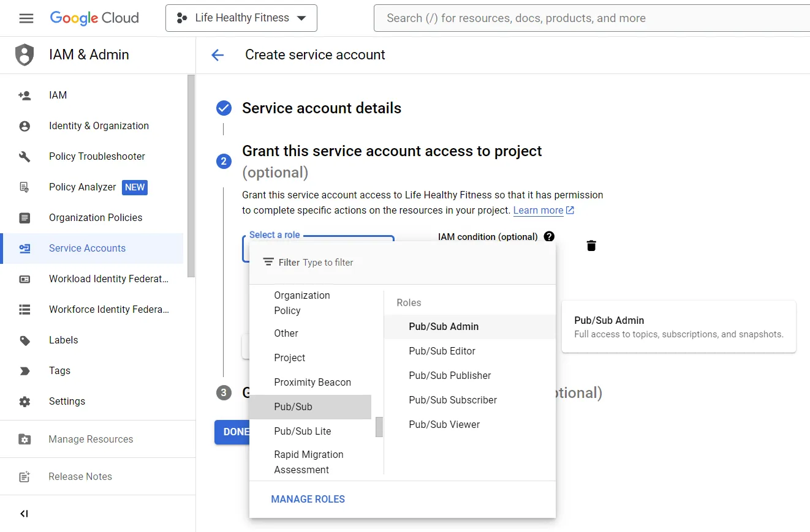Image resolution: width=810 pixels, height=532 pixels.
Task: Click the Service Accounts sidebar icon
Action: (24, 248)
